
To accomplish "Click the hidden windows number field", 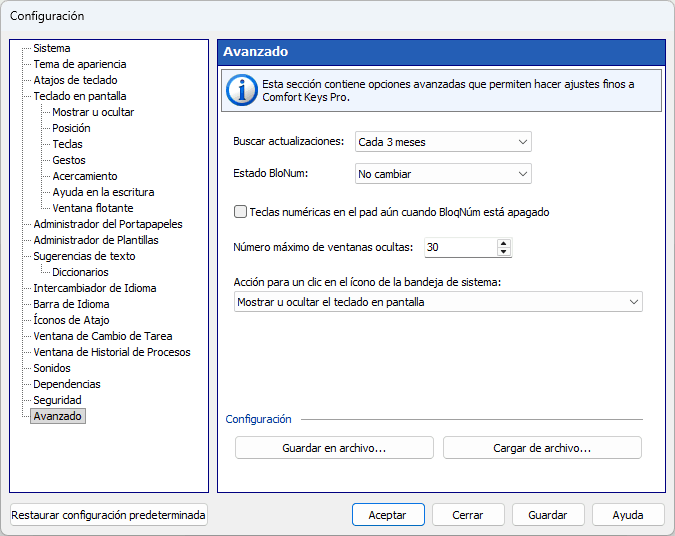I will point(461,248).
